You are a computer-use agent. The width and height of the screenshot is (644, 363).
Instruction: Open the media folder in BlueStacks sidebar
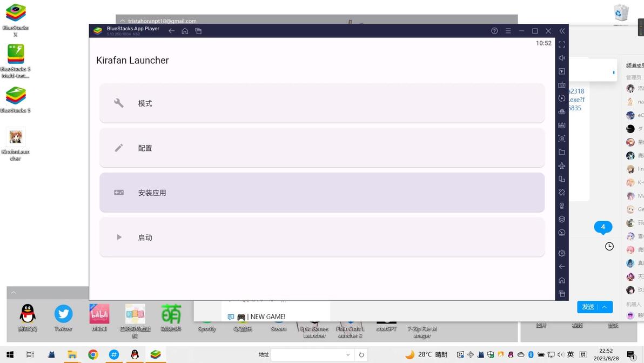pos(562,152)
